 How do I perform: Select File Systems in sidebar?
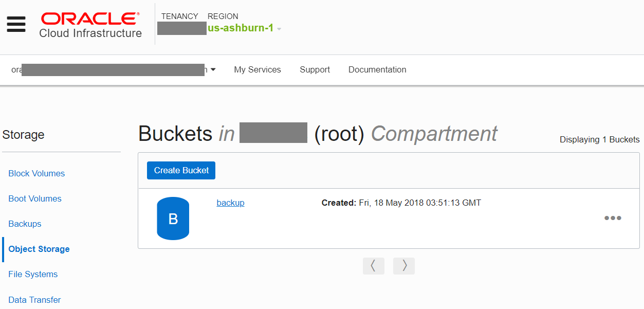pyautogui.click(x=33, y=274)
